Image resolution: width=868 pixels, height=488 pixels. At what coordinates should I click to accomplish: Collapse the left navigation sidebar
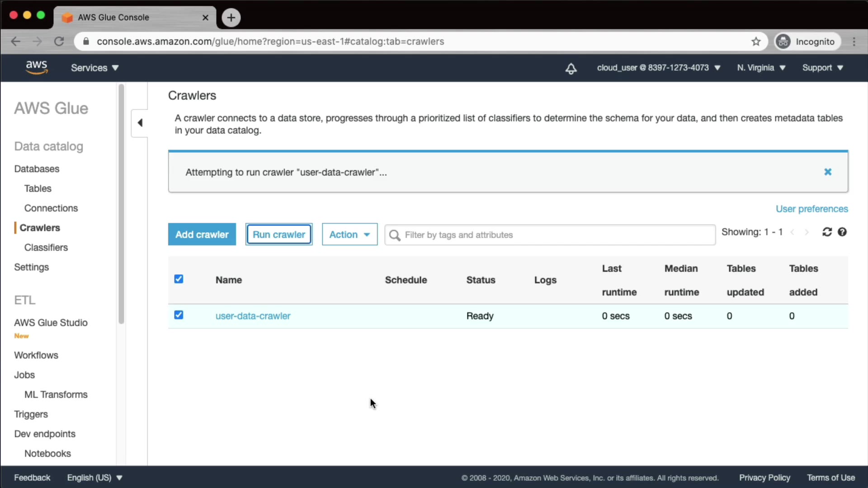coord(140,123)
